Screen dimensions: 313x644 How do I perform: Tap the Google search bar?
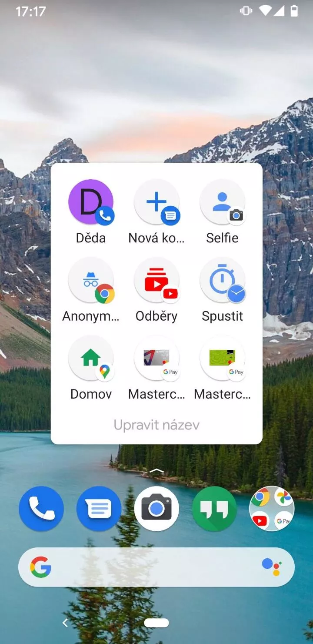[x=148, y=567]
